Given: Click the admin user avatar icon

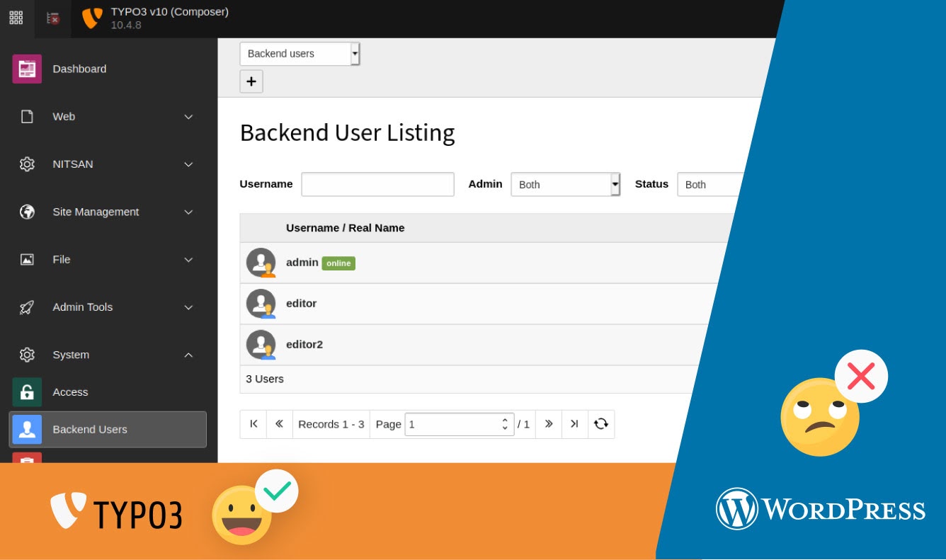Looking at the screenshot, I should (x=261, y=262).
